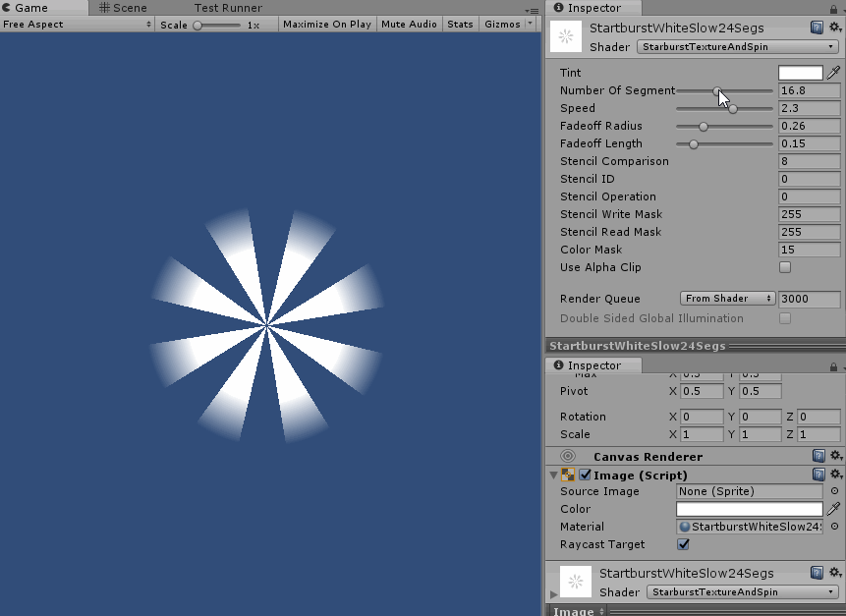Click the Stencil ID field

tap(810, 179)
